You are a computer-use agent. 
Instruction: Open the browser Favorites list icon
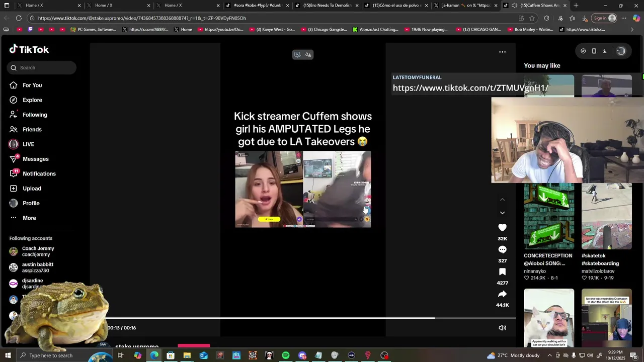(572, 18)
